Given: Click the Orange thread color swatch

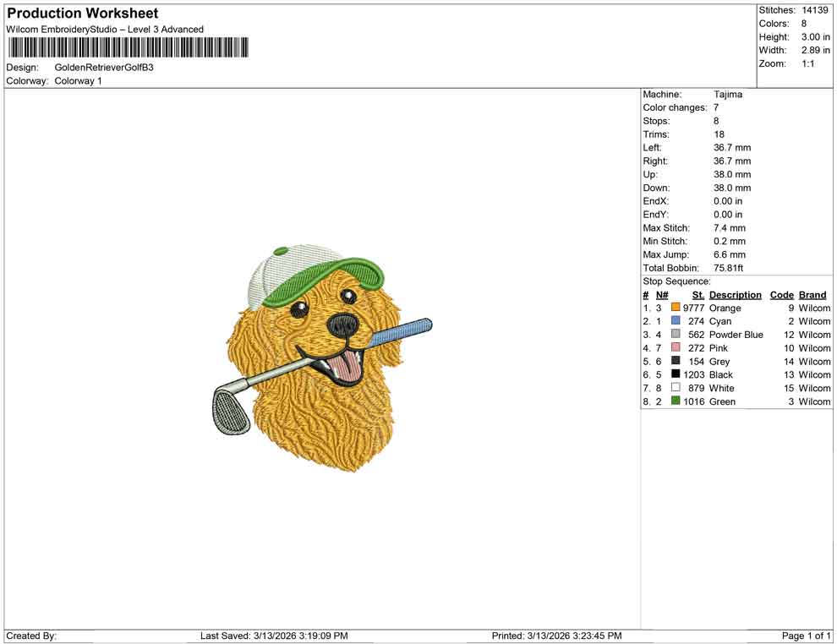Looking at the screenshot, I should pyautogui.click(x=676, y=308).
